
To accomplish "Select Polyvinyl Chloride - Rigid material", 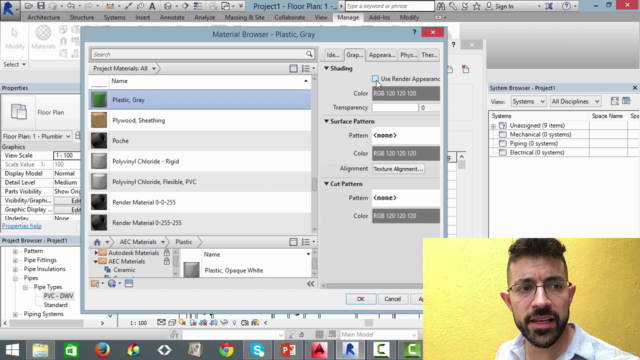I will [x=200, y=161].
